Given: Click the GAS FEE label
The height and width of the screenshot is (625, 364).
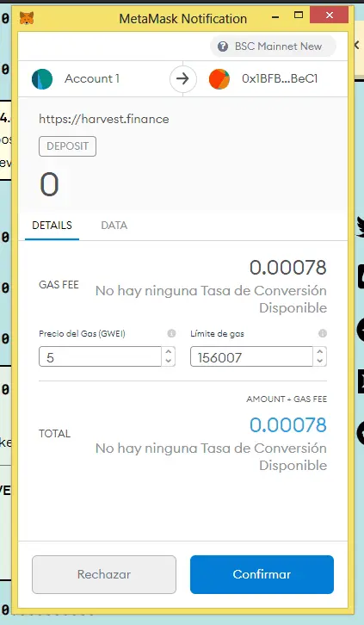Looking at the screenshot, I should (x=59, y=285).
